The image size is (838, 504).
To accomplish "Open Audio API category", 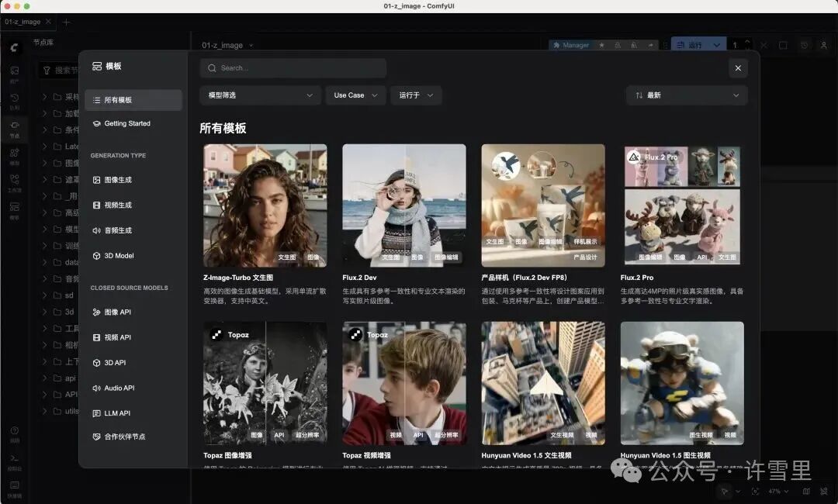I will 133,388.
